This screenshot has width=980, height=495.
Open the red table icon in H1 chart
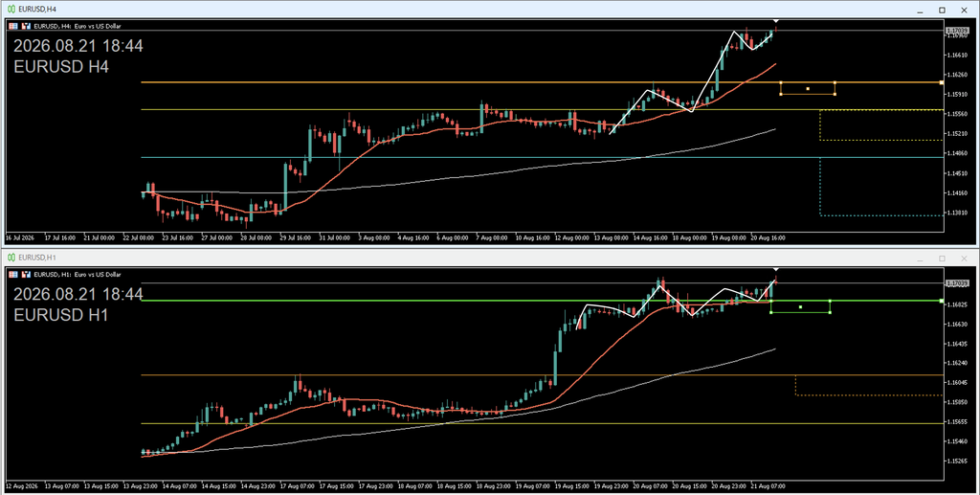pyautogui.click(x=13, y=275)
